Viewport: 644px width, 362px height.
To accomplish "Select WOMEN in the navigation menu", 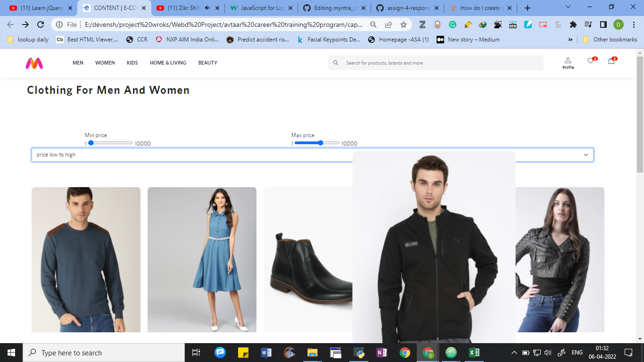I will coord(105,63).
